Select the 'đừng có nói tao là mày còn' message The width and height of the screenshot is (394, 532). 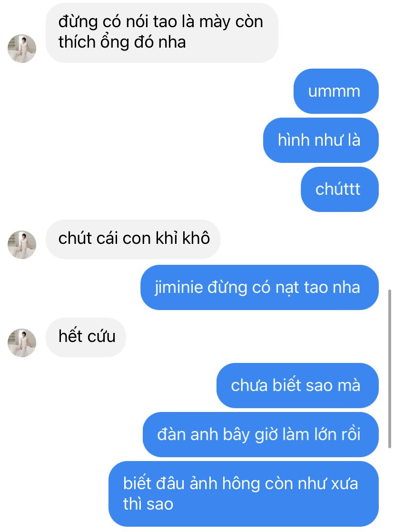(x=162, y=32)
